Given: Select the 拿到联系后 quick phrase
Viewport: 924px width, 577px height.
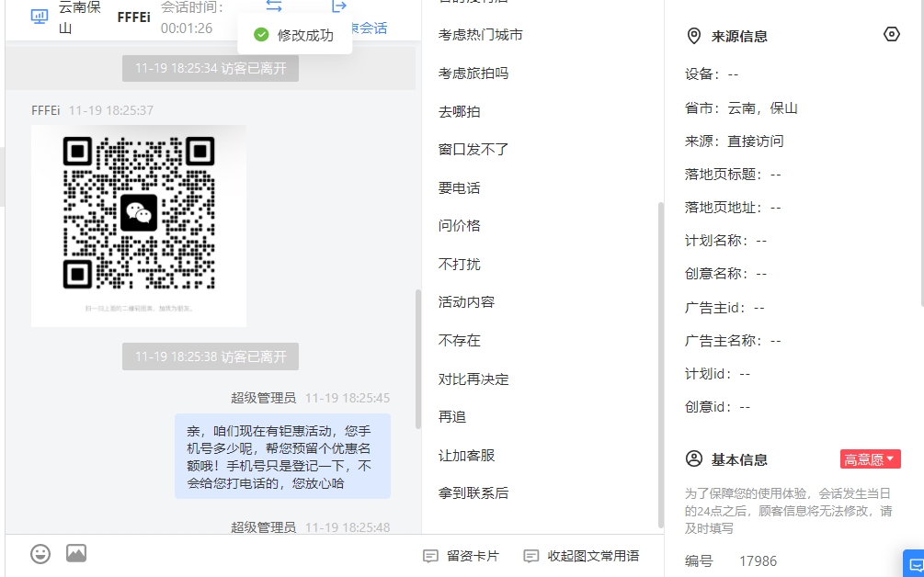Looking at the screenshot, I should tap(473, 492).
